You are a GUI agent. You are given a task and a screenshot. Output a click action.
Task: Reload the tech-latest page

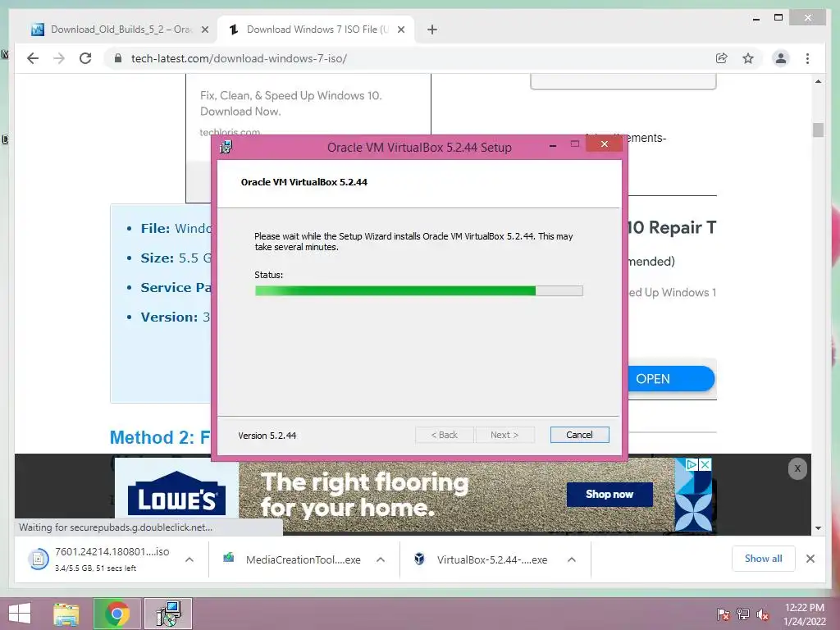[x=85, y=58]
